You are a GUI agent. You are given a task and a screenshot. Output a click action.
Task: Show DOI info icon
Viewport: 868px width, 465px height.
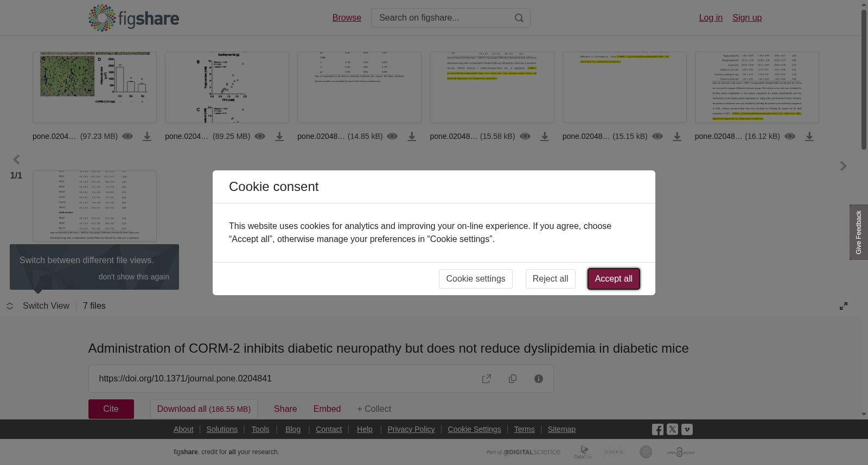coord(539,379)
